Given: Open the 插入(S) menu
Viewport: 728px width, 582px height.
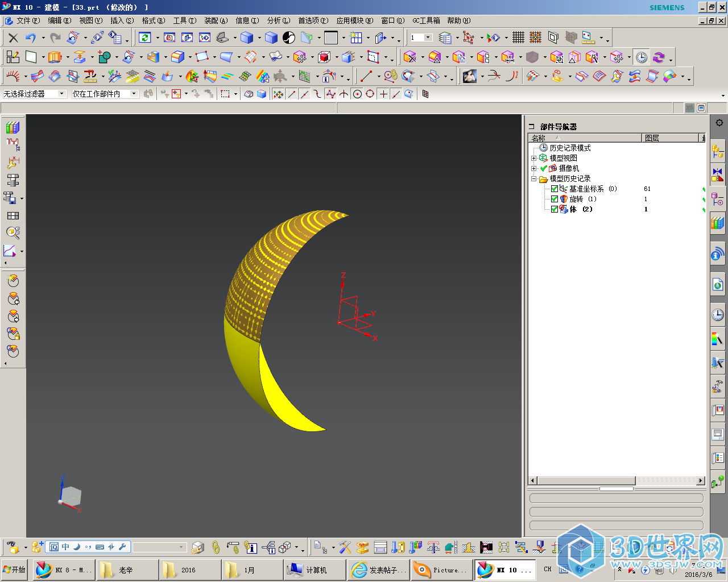Looking at the screenshot, I should pos(122,20).
